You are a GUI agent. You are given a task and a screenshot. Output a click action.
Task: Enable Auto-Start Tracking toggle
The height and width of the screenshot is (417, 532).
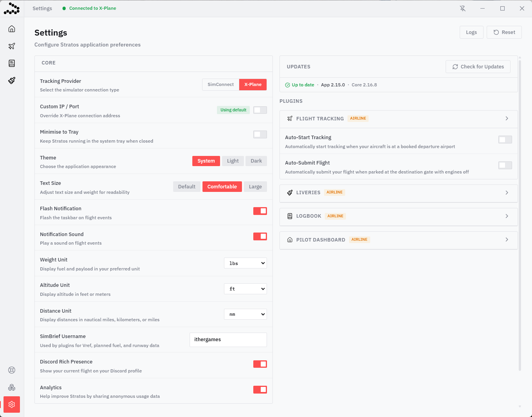pos(505,140)
